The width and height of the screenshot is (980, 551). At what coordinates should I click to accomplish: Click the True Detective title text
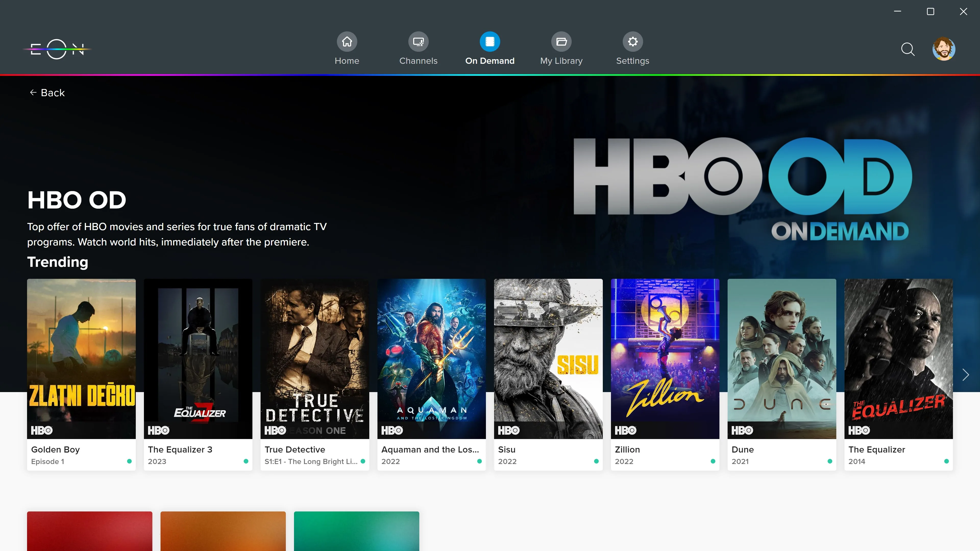[x=295, y=449]
